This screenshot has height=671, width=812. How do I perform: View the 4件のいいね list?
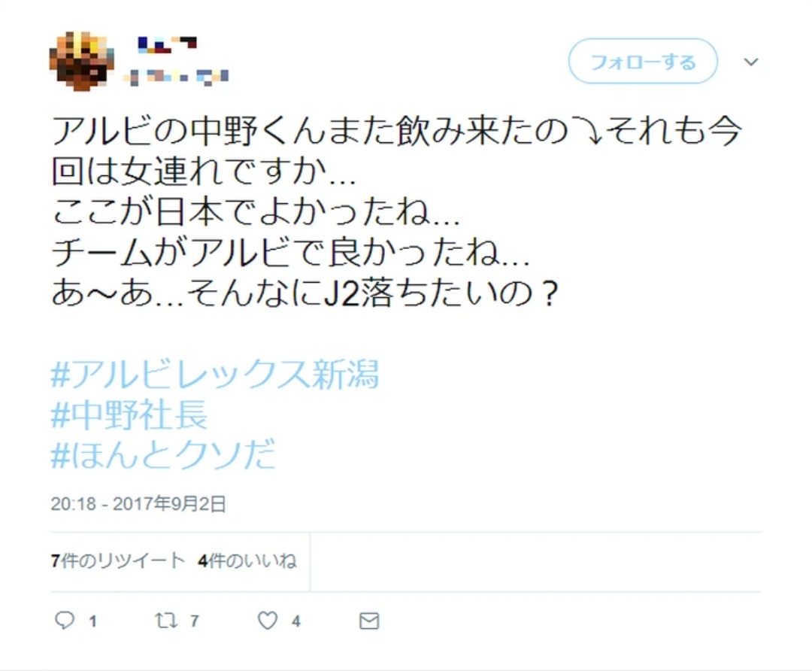(x=247, y=560)
